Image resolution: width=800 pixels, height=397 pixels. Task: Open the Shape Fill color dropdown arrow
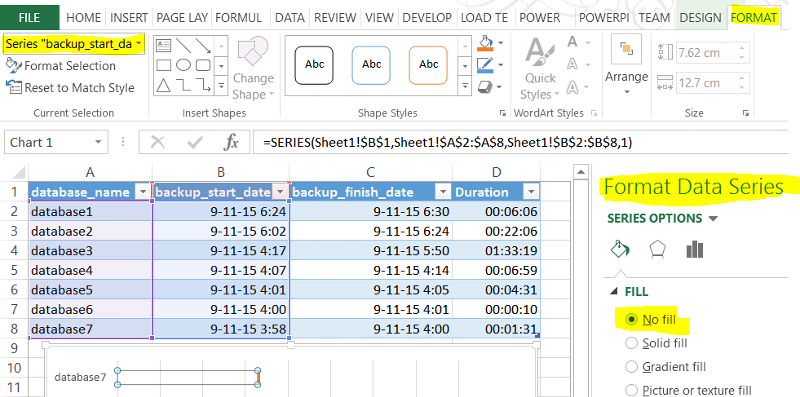point(500,43)
